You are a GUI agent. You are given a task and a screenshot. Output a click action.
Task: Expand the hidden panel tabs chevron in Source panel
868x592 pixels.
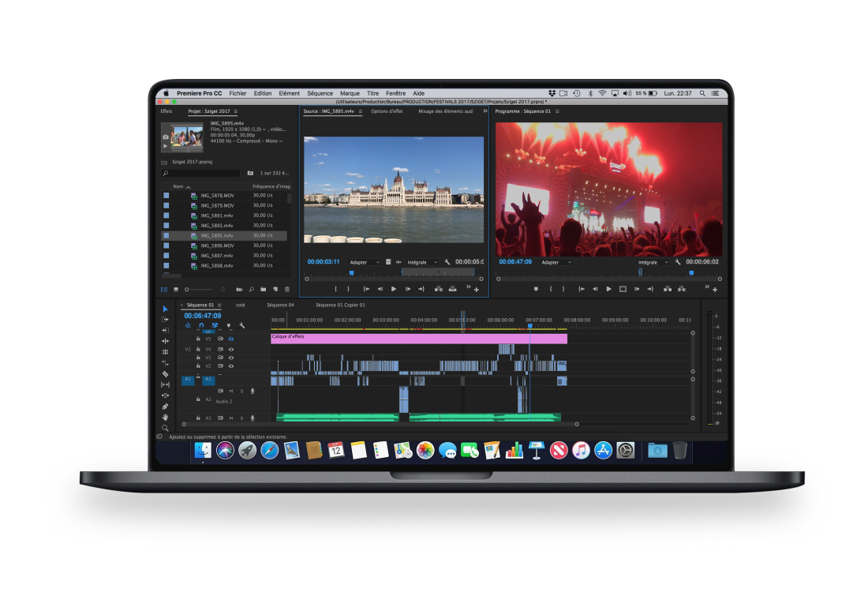[x=485, y=111]
